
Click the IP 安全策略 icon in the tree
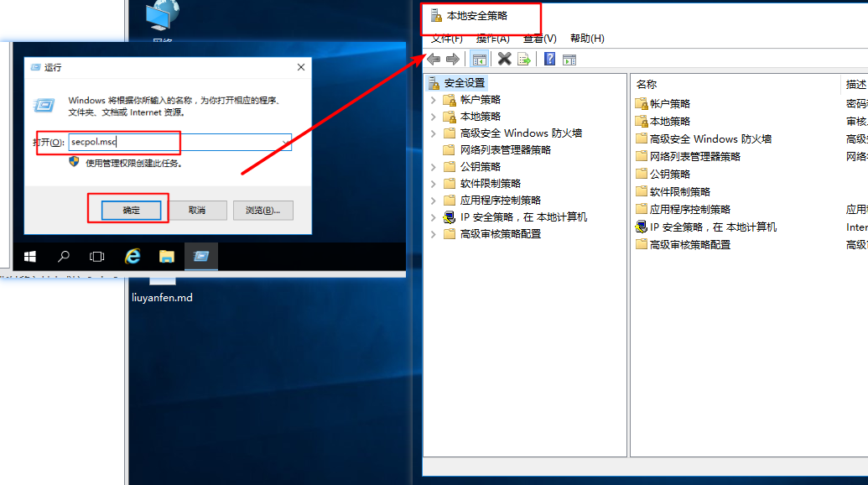click(450, 217)
